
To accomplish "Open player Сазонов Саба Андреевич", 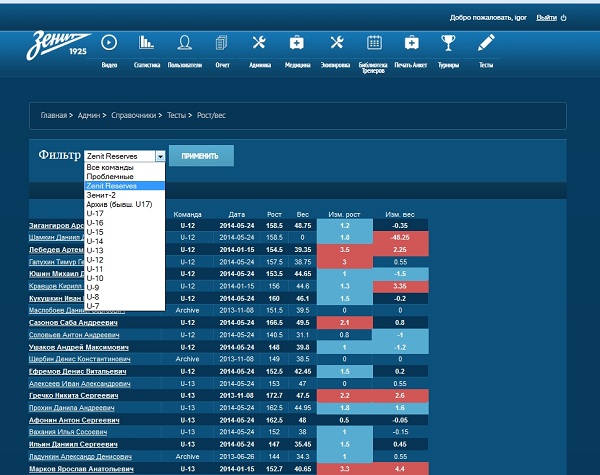I will click(73, 323).
